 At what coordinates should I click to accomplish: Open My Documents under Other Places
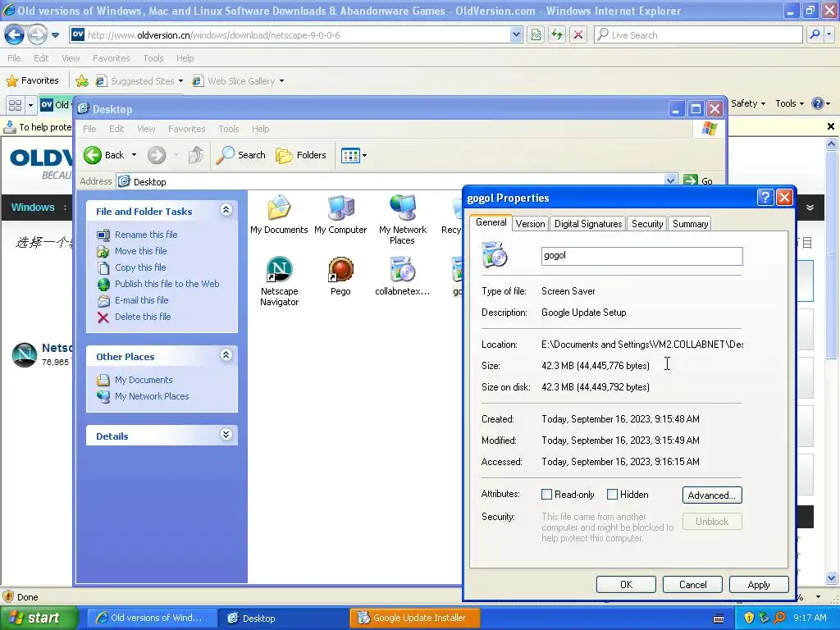[144, 380]
